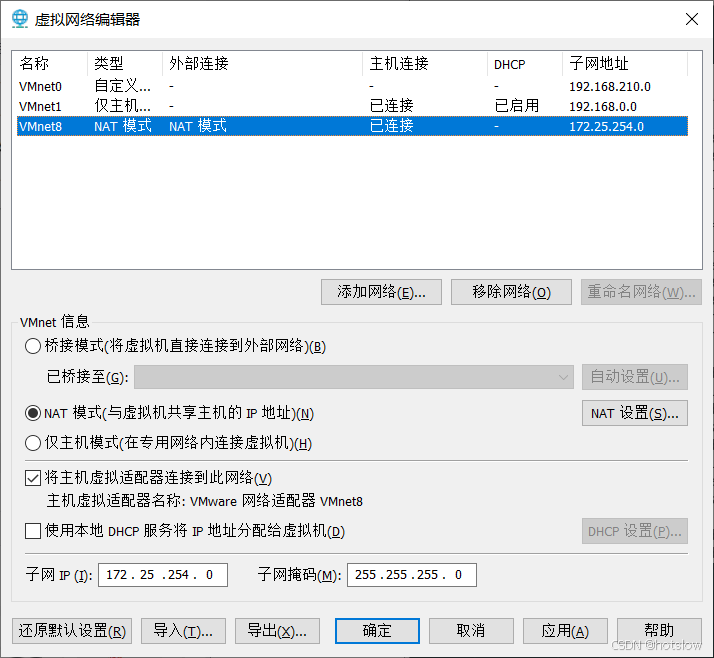Click subnet address 172.25.254.0 cell
Screen dimensions: 714x658
(607, 127)
